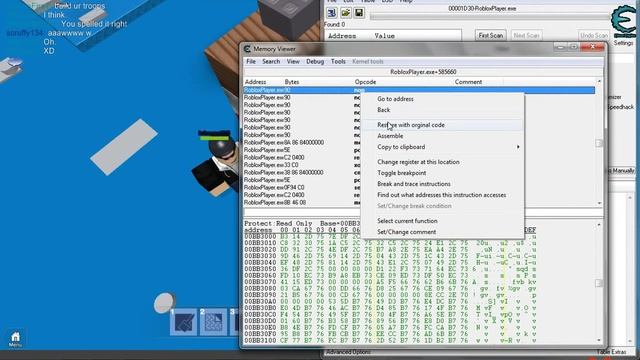Click the First Scan button
The height and width of the screenshot is (360, 640).
click(x=491, y=36)
